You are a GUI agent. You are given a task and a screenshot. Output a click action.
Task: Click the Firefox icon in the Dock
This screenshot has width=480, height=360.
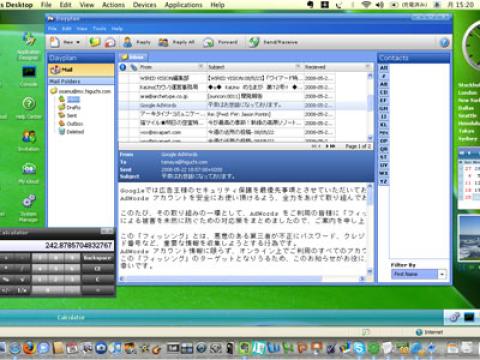(x=29, y=348)
